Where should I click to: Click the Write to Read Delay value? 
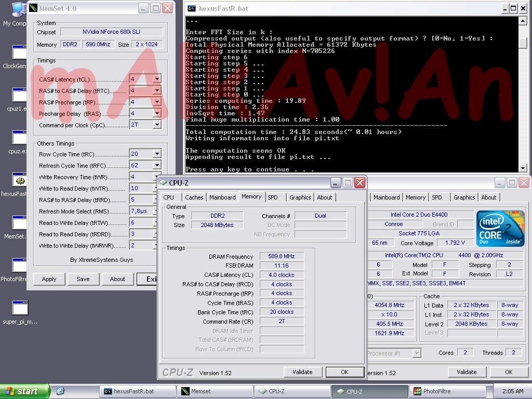click(142, 188)
